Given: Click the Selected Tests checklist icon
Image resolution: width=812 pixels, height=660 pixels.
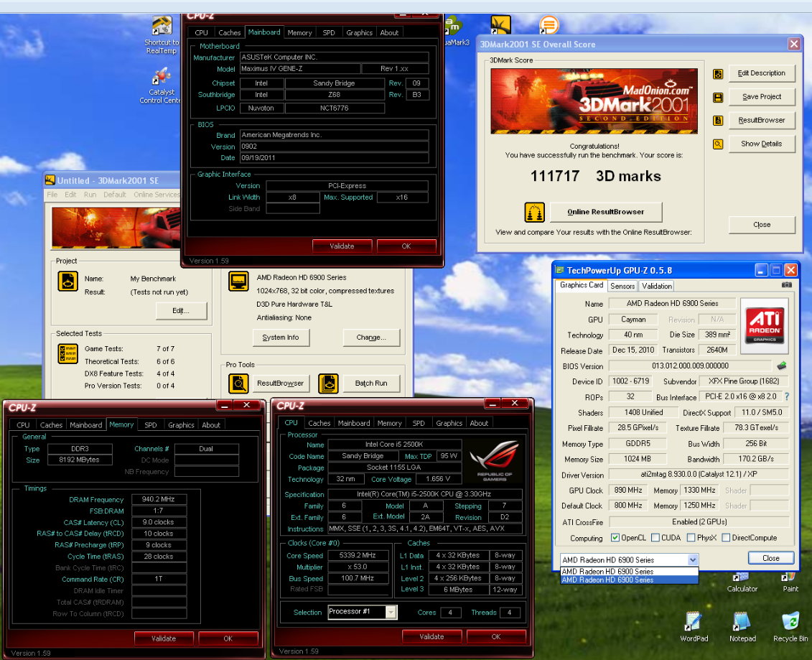Looking at the screenshot, I should (x=67, y=354).
